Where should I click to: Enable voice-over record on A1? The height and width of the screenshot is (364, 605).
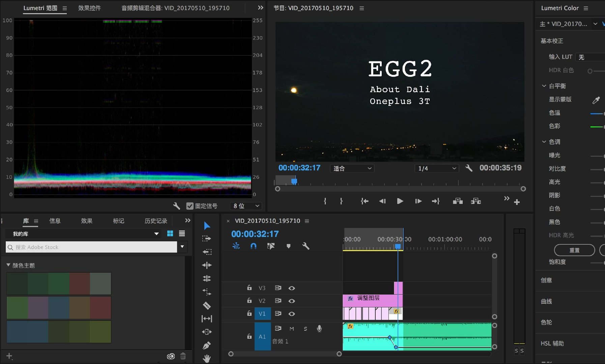(319, 329)
